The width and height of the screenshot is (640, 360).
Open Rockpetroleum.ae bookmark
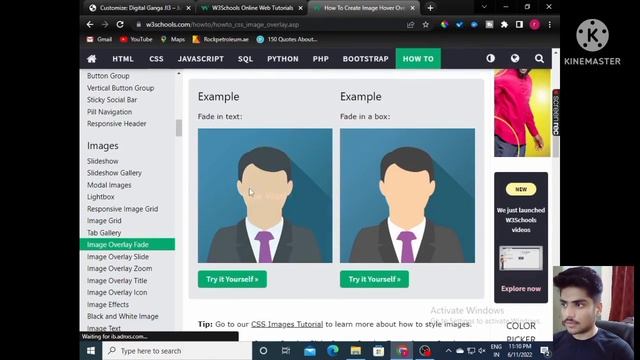[220, 39]
